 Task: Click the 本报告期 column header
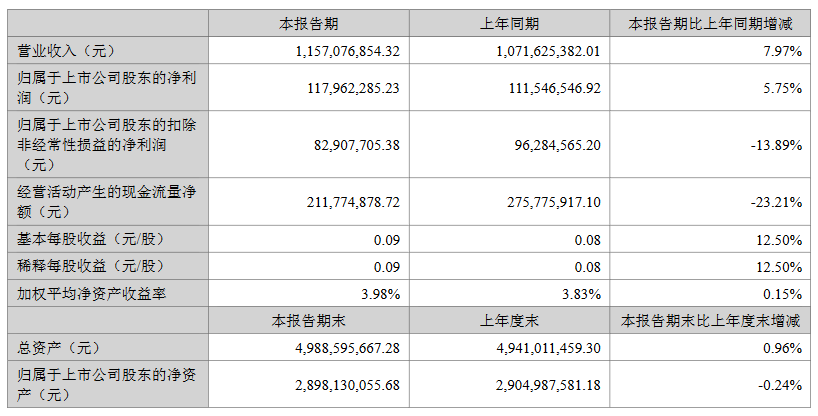click(x=308, y=23)
